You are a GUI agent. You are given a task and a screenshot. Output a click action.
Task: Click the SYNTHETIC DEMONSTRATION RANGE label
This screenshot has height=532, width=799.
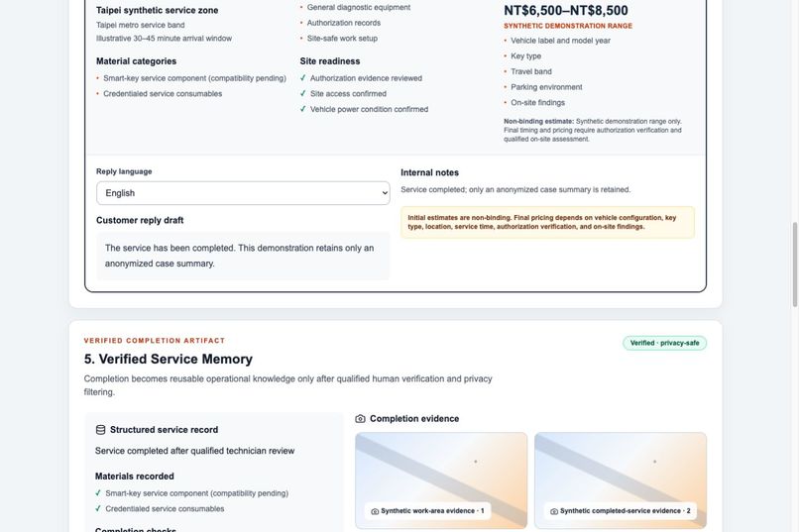point(568,26)
